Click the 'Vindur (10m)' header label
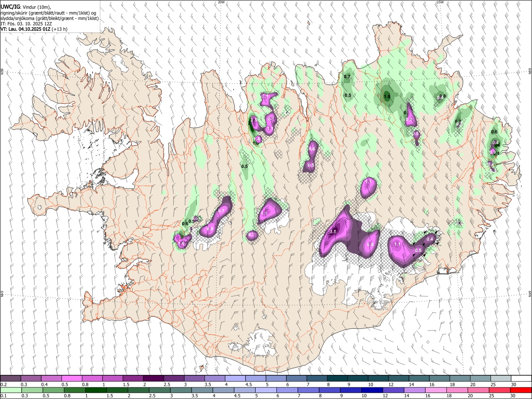This screenshot has height=399, width=532. [x=36, y=7]
